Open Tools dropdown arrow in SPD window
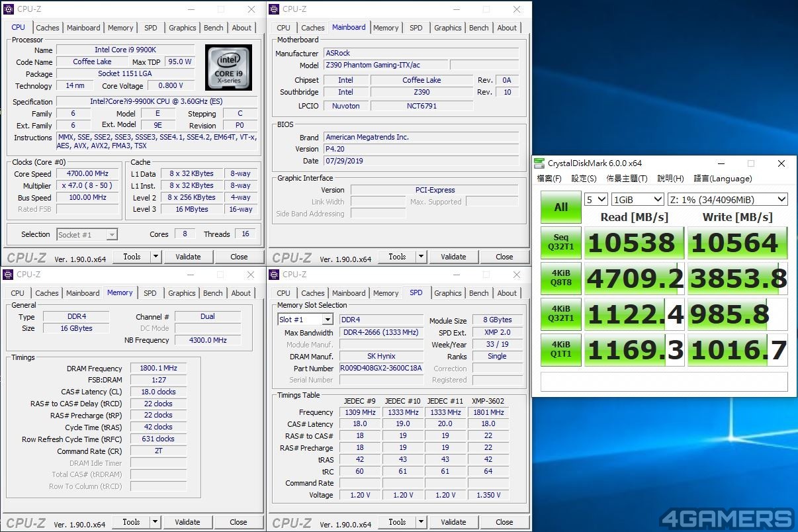The image size is (798, 532). click(421, 522)
